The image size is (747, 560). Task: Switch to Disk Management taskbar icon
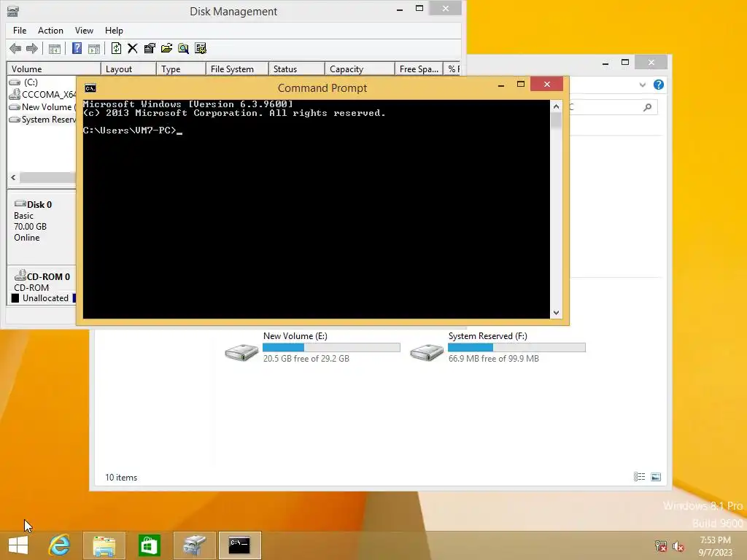[x=194, y=545]
